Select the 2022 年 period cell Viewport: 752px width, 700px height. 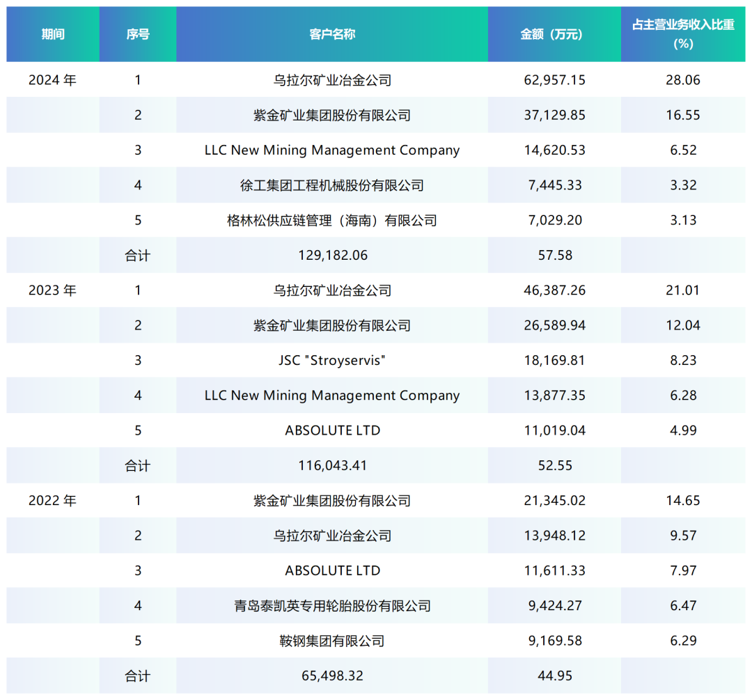tap(53, 500)
